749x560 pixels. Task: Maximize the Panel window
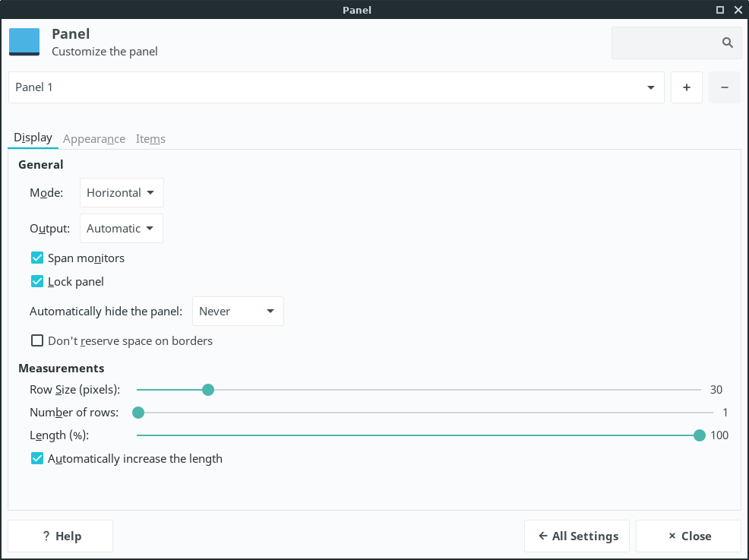(x=720, y=10)
